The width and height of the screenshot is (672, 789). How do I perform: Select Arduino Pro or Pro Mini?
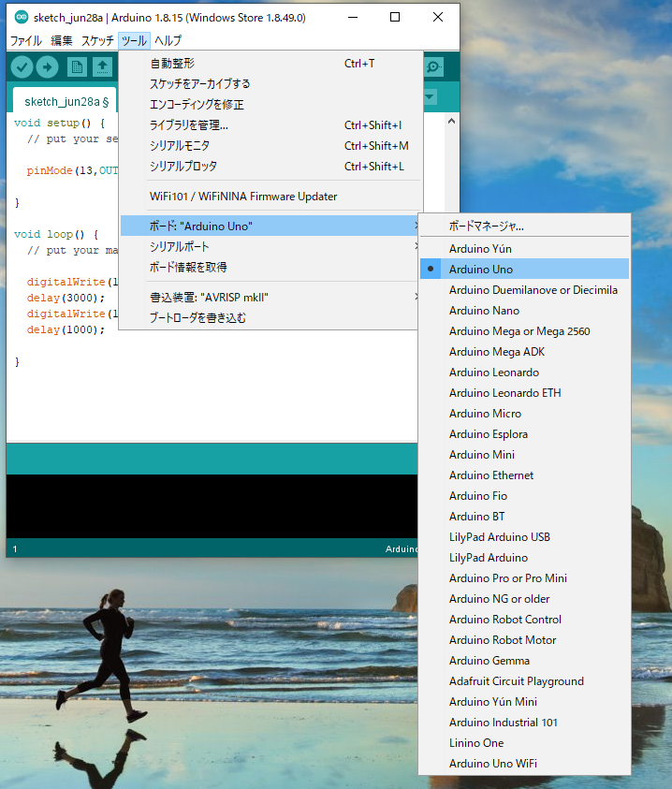coord(524,578)
